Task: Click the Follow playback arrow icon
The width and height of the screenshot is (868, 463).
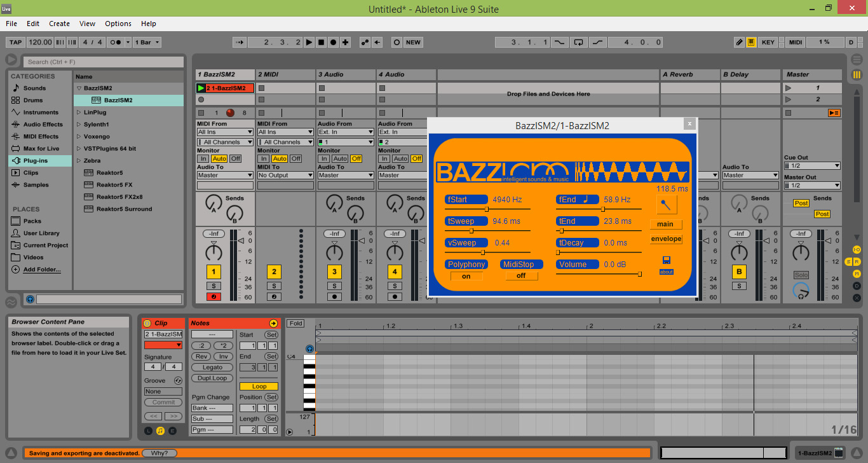Action: (x=240, y=42)
